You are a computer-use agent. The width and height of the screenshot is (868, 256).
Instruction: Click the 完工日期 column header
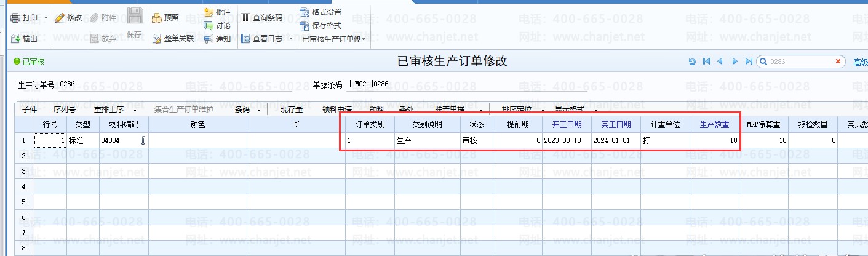616,124
